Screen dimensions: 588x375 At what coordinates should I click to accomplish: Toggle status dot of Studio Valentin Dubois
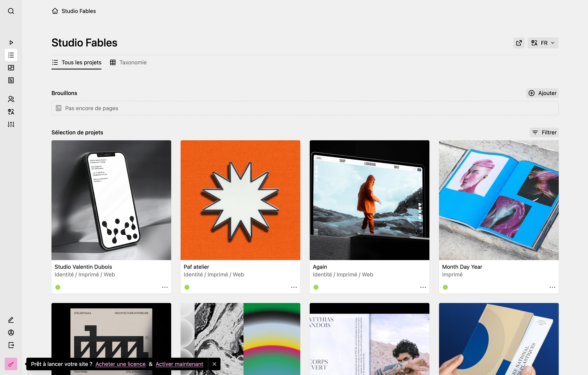pyautogui.click(x=58, y=287)
